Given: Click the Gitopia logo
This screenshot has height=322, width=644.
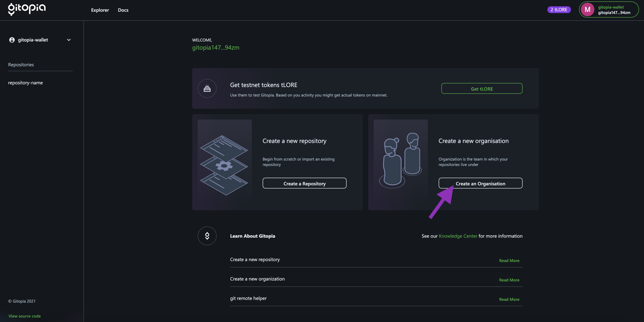Looking at the screenshot, I should (x=27, y=9).
